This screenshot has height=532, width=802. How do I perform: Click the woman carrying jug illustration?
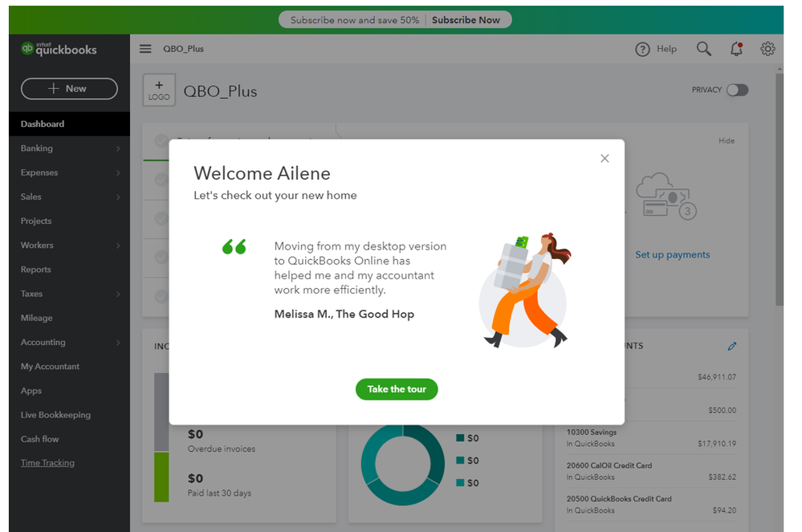click(x=525, y=290)
